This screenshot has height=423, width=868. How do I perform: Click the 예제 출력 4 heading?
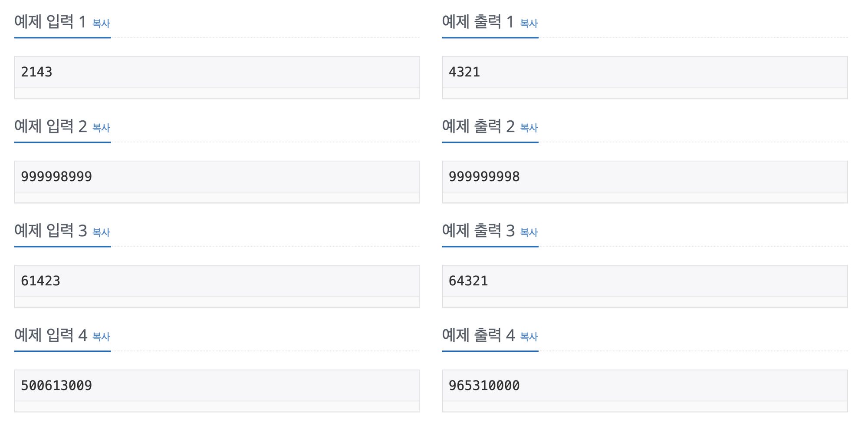(478, 335)
